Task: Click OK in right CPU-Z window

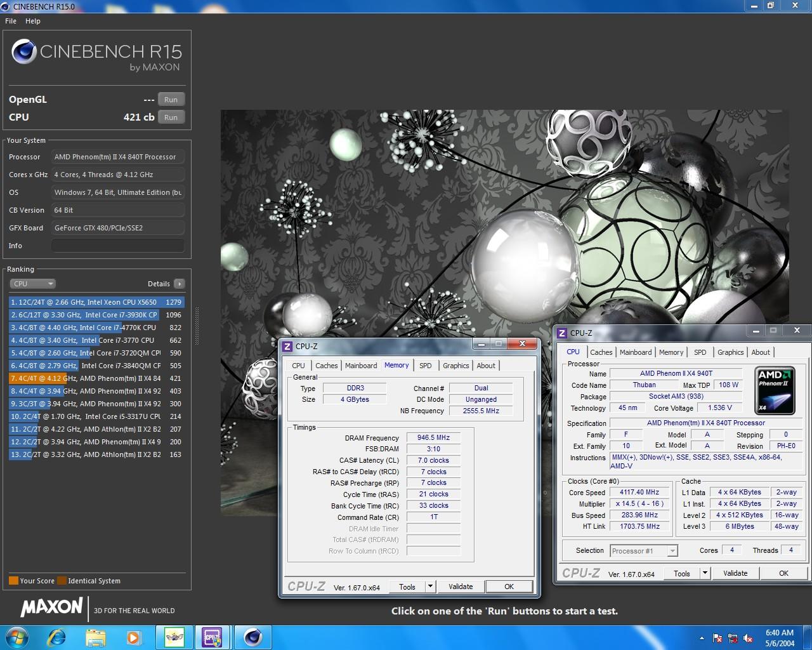Action: (x=783, y=573)
